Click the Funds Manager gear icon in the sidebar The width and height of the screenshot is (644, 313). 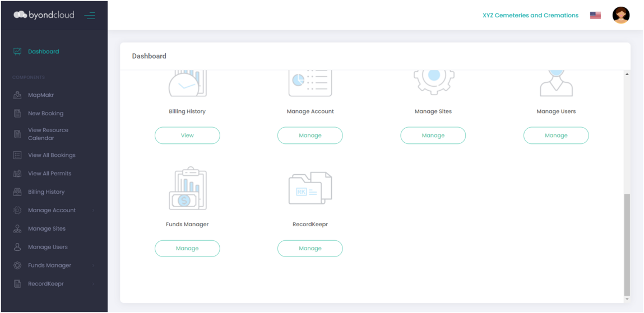pos(17,265)
